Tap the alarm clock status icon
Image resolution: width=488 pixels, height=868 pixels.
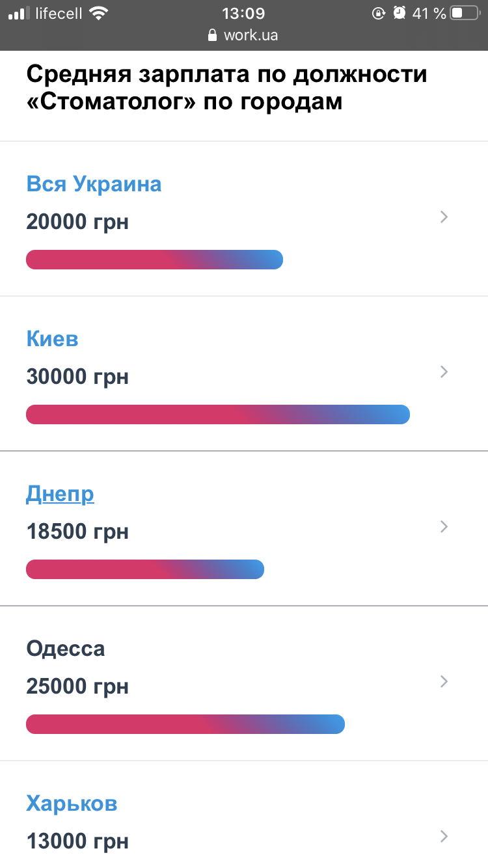pyautogui.click(x=400, y=13)
